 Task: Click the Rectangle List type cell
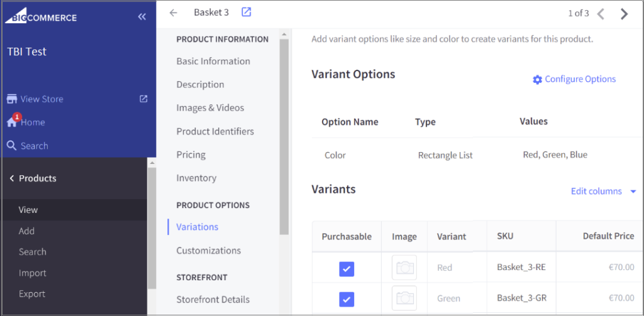[445, 155]
